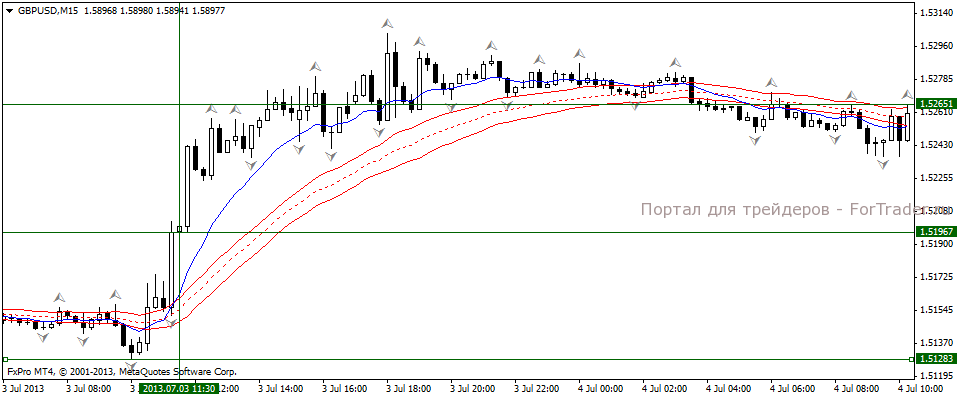Click the 4 Jul 04:00 time axis label
The image size is (957, 397).
(x=729, y=388)
